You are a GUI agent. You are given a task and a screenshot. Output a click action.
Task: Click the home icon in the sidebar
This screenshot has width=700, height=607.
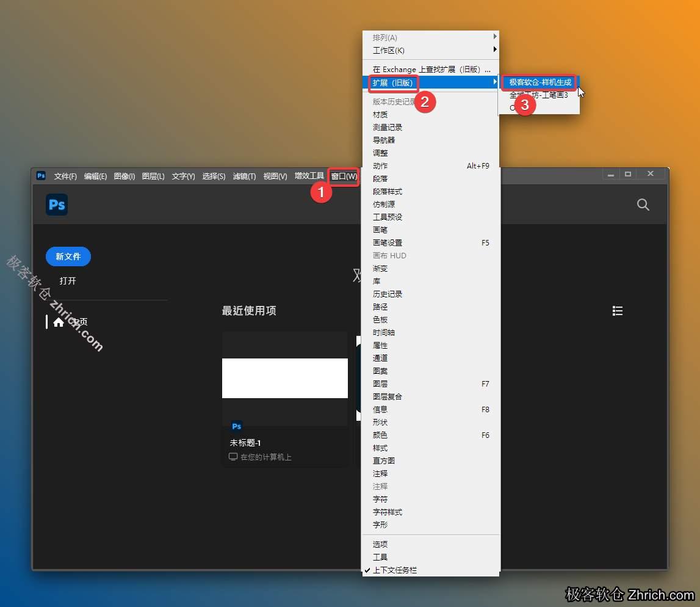(59, 322)
